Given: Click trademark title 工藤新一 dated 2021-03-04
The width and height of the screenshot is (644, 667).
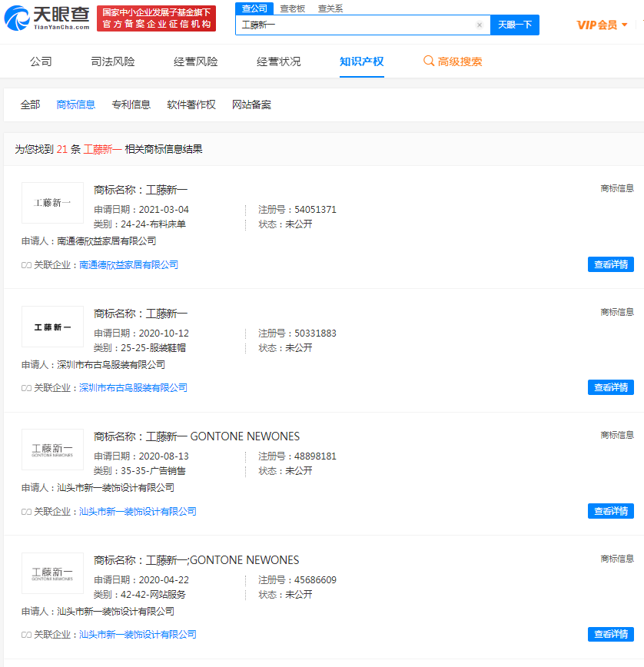Looking at the screenshot, I should coord(166,190).
